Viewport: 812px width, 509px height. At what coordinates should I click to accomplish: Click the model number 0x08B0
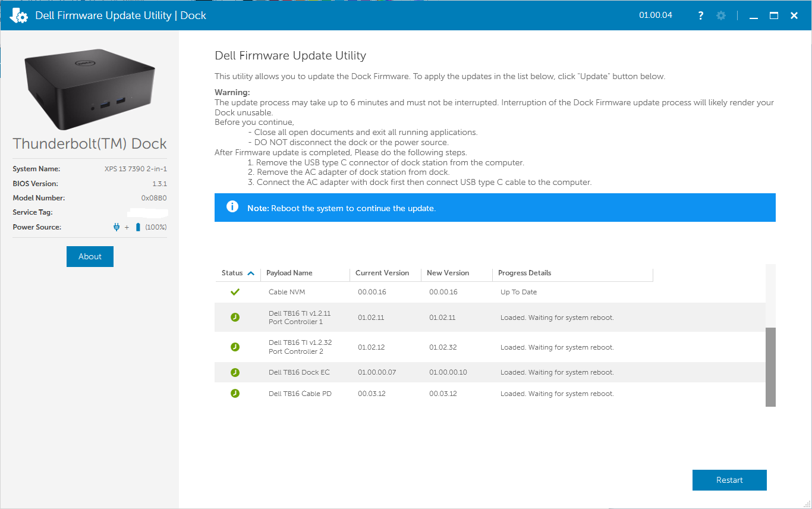coord(154,198)
